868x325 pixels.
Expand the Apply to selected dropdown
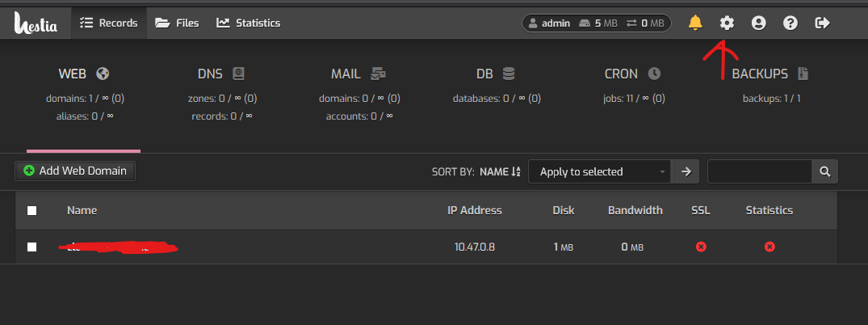pos(599,171)
